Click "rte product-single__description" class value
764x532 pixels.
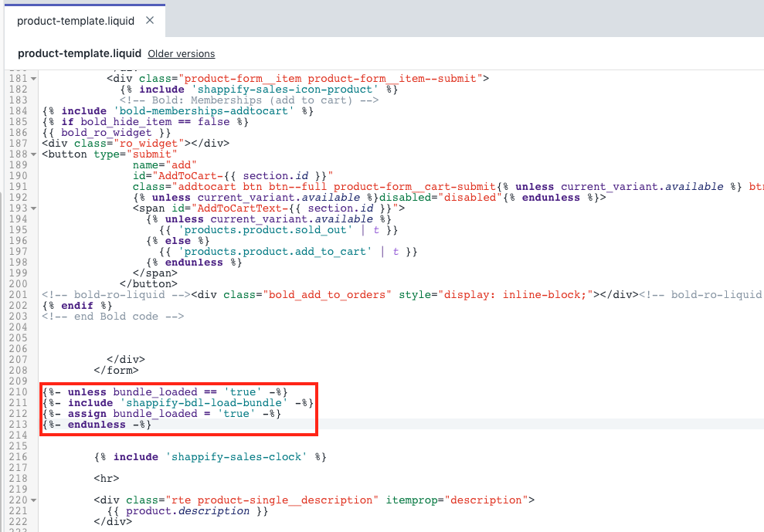point(271,500)
